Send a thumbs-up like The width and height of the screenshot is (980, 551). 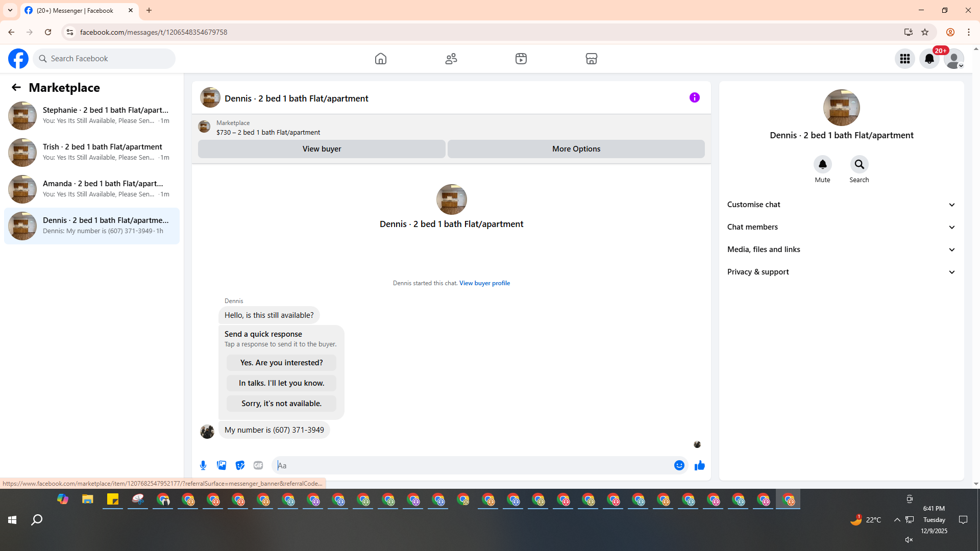[699, 465]
